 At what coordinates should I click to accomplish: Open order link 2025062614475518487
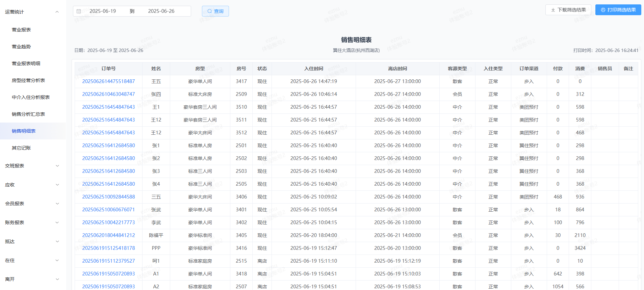pos(108,81)
